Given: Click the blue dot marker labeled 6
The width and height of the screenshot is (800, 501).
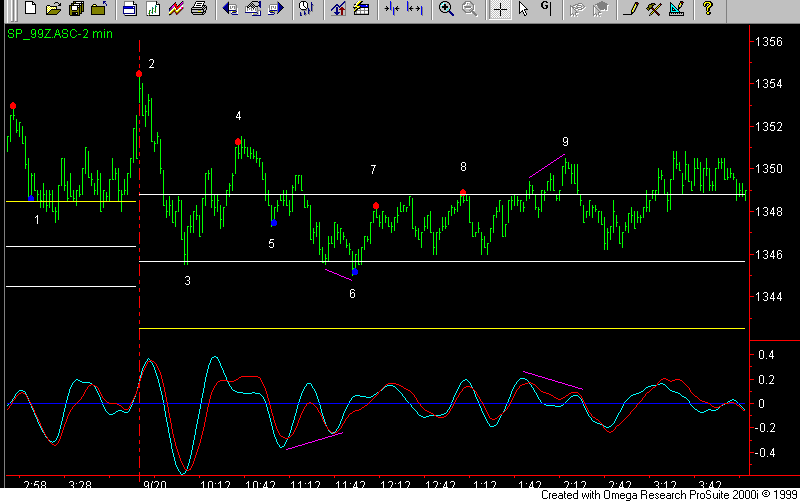Looking at the screenshot, I should pyautogui.click(x=354, y=272).
